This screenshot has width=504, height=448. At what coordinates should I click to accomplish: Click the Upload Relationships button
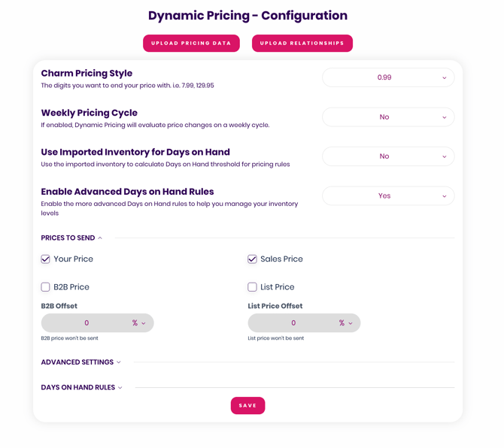point(302,44)
